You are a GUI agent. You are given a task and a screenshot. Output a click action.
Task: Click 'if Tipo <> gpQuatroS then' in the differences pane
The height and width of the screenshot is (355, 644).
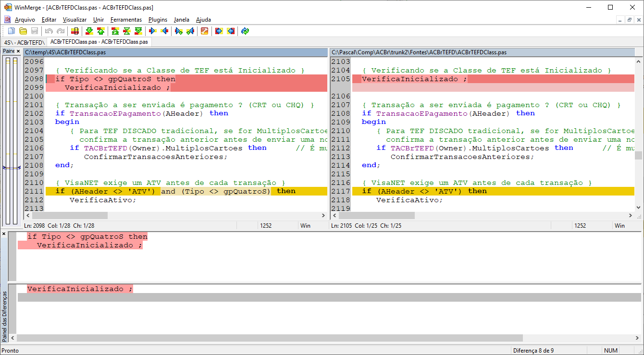point(87,236)
